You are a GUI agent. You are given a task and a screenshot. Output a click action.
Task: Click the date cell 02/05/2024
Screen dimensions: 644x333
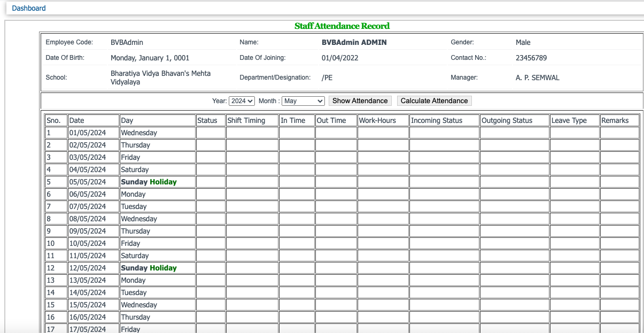(x=94, y=145)
